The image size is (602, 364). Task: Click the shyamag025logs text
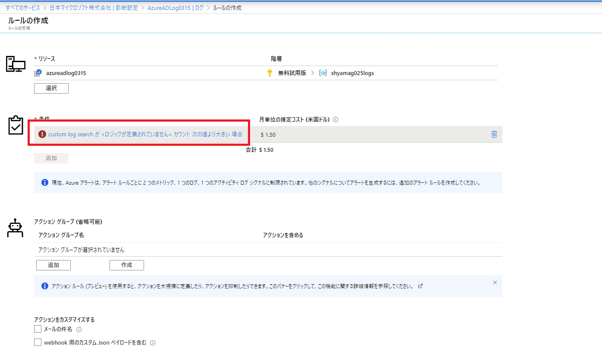point(352,73)
